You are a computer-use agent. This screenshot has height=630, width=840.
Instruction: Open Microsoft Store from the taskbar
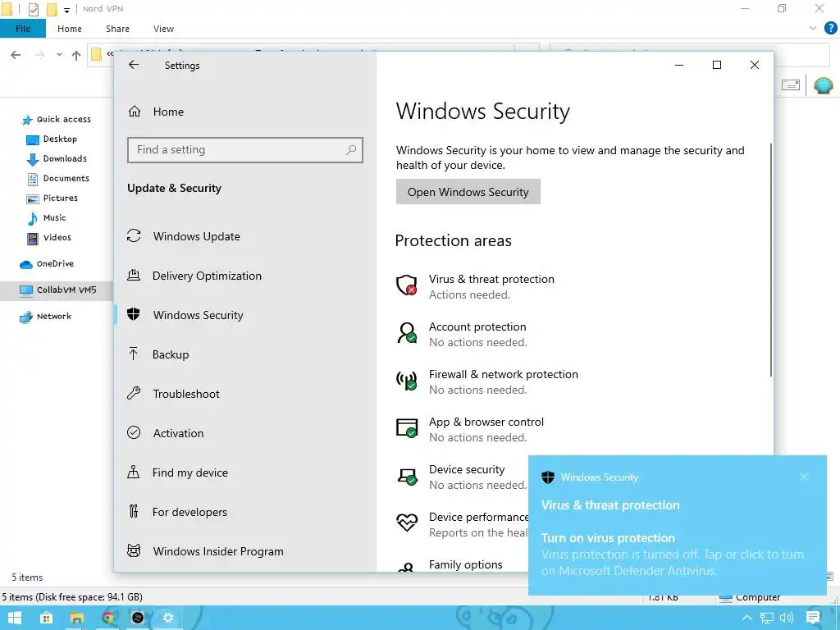click(x=46, y=618)
